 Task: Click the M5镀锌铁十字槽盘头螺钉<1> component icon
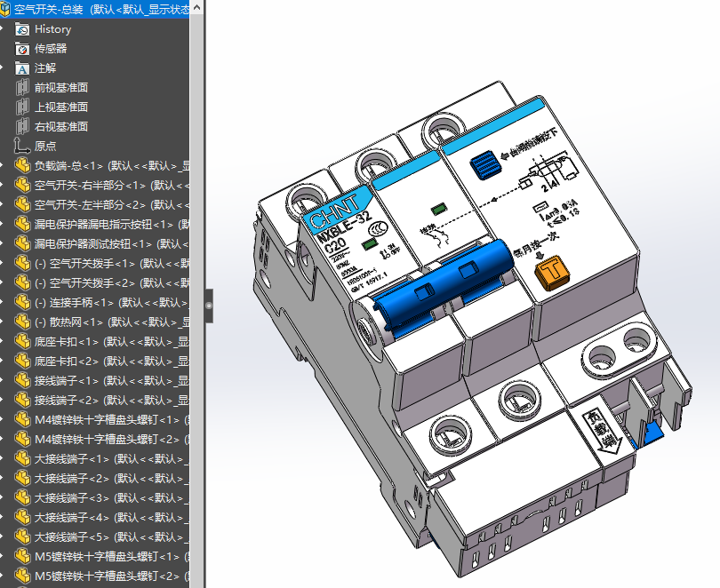pyautogui.click(x=22, y=556)
